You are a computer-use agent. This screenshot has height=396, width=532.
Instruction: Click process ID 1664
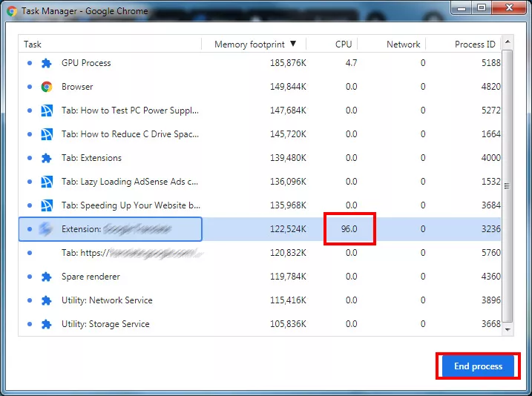[x=491, y=134]
